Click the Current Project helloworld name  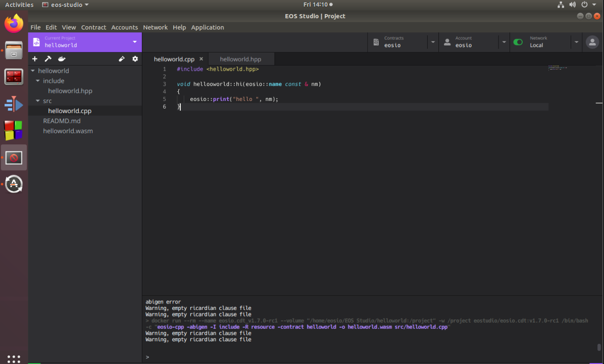[61, 45]
